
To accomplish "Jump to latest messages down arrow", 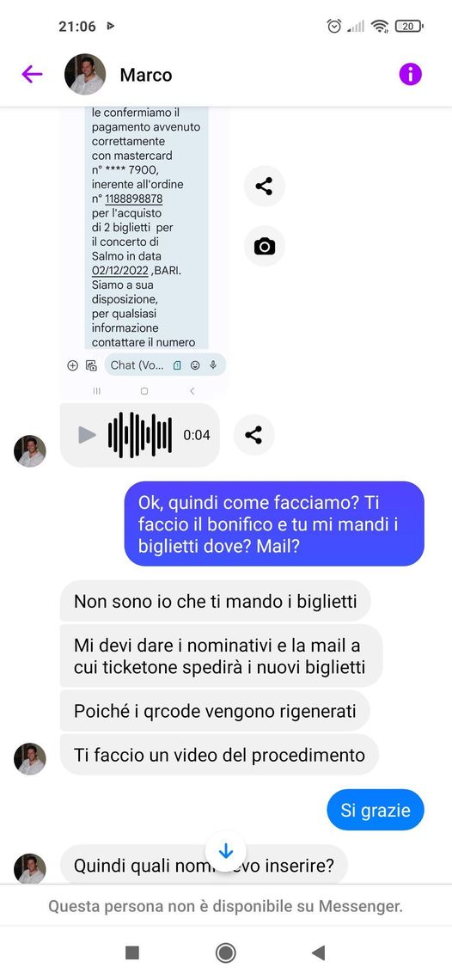I will tap(225, 851).
